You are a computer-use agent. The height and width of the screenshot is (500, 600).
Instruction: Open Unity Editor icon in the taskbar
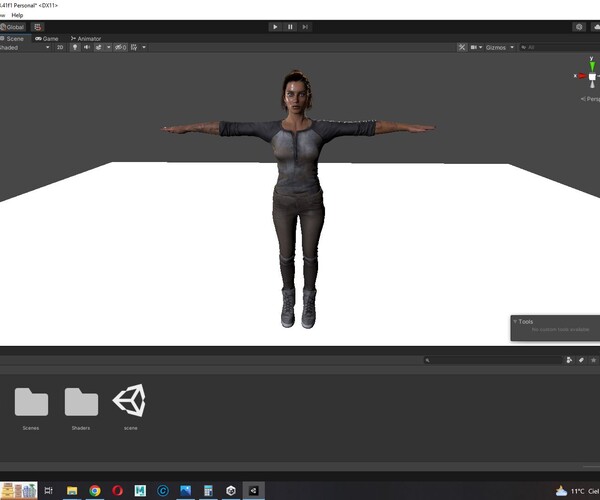coord(253,490)
